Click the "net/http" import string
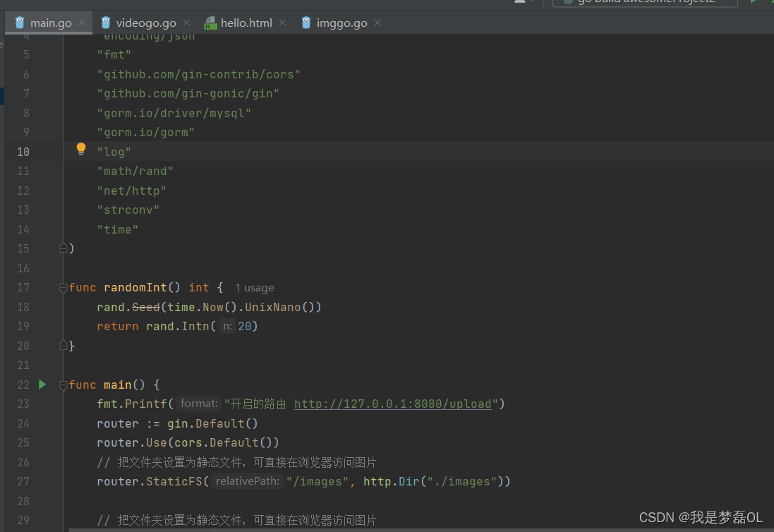 [132, 191]
